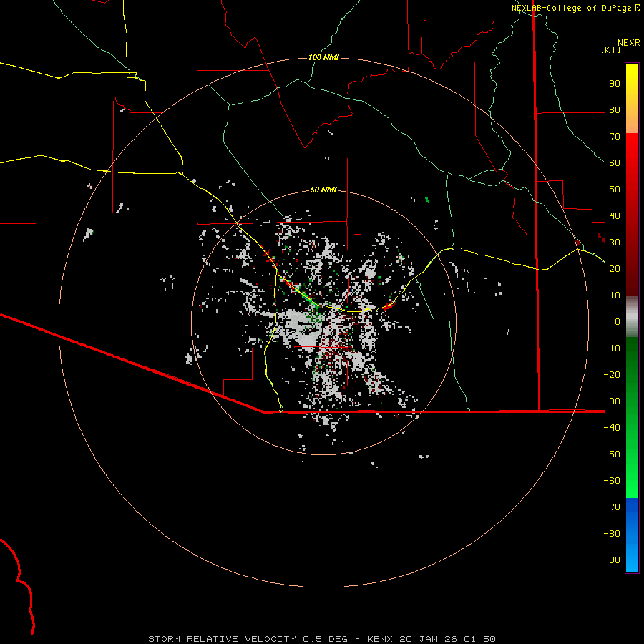The width and height of the screenshot is (644, 644).
Task: Click the -30 value on velocity scale
Action: tap(612, 401)
